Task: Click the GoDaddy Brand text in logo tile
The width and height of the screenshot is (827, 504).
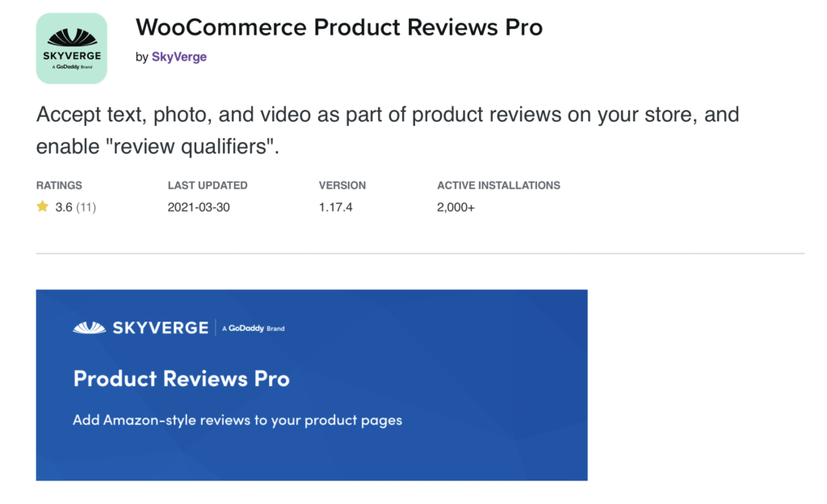Action: click(72, 67)
